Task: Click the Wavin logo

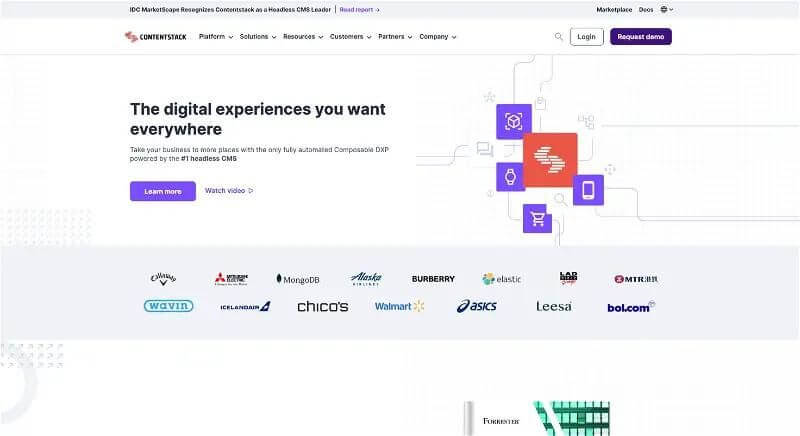Action: tap(168, 306)
